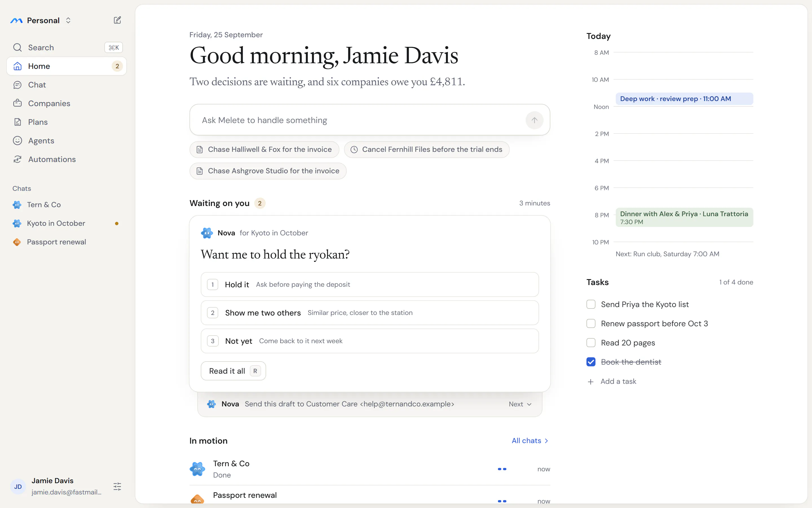Click the Nova avatar in the ryokan card
Screen dimensions: 812x508
click(x=207, y=233)
